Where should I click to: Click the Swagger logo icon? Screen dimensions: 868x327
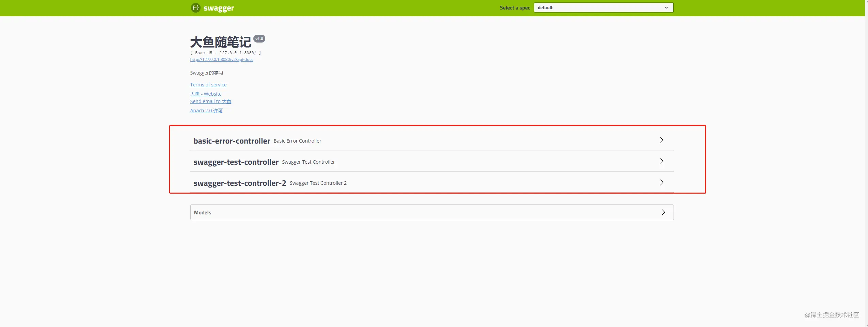pyautogui.click(x=195, y=8)
